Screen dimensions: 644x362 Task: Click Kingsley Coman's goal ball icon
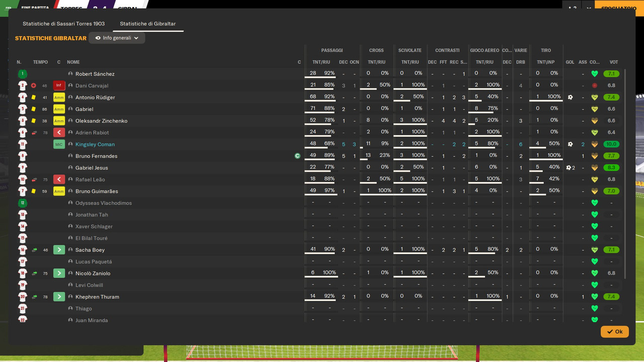[x=570, y=144]
